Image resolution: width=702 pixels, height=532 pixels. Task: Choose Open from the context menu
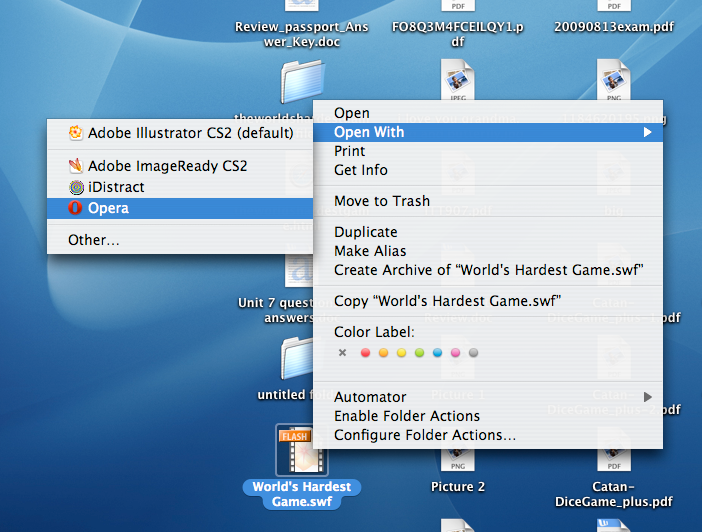coord(488,113)
